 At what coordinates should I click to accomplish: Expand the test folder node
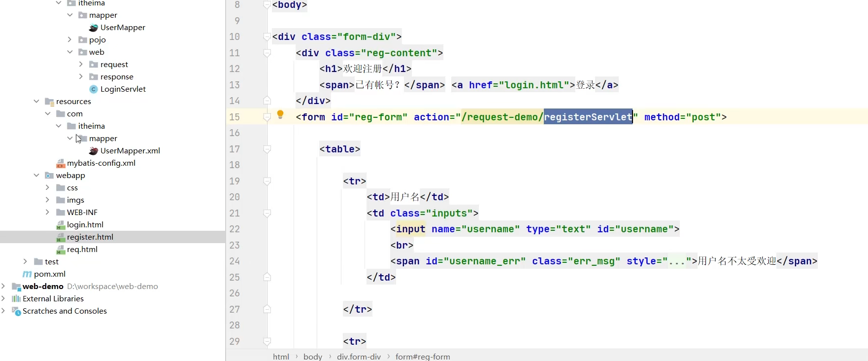pyautogui.click(x=25, y=261)
